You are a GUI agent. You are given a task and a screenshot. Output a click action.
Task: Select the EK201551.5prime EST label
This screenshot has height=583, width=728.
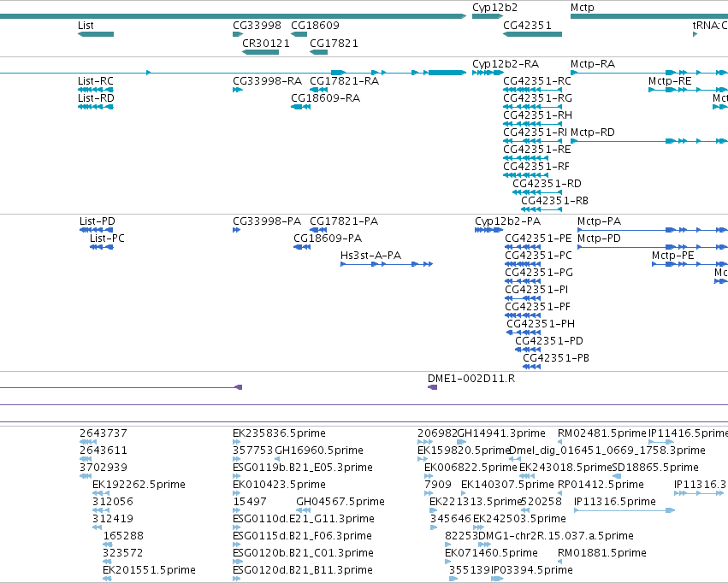149,570
